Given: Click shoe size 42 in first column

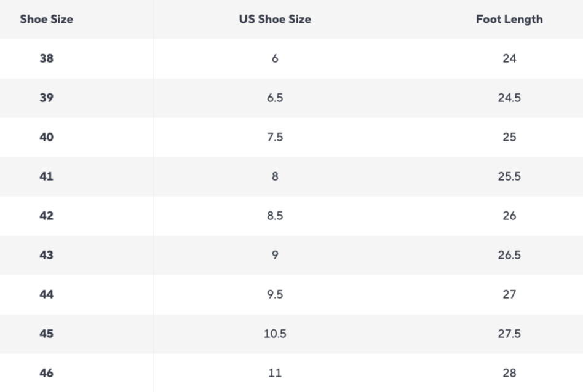Looking at the screenshot, I should (46, 216).
